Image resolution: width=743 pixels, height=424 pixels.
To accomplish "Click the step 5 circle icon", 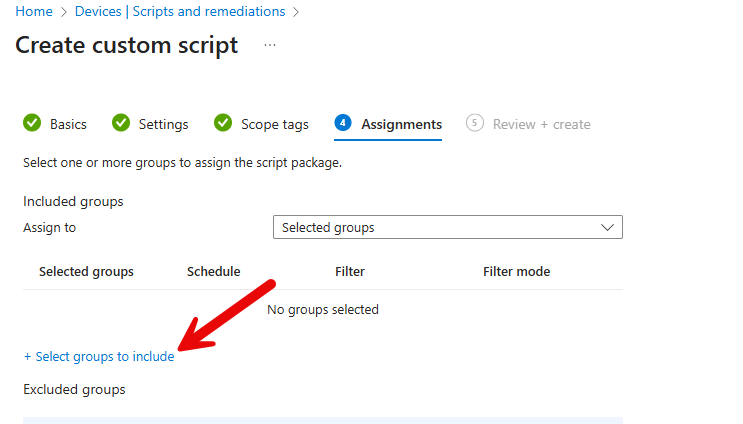I will click(475, 123).
